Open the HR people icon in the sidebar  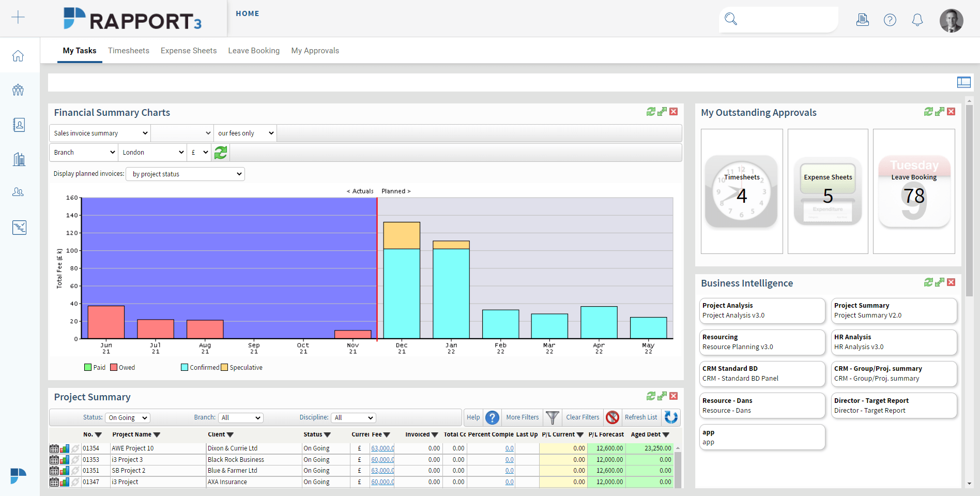[18, 192]
